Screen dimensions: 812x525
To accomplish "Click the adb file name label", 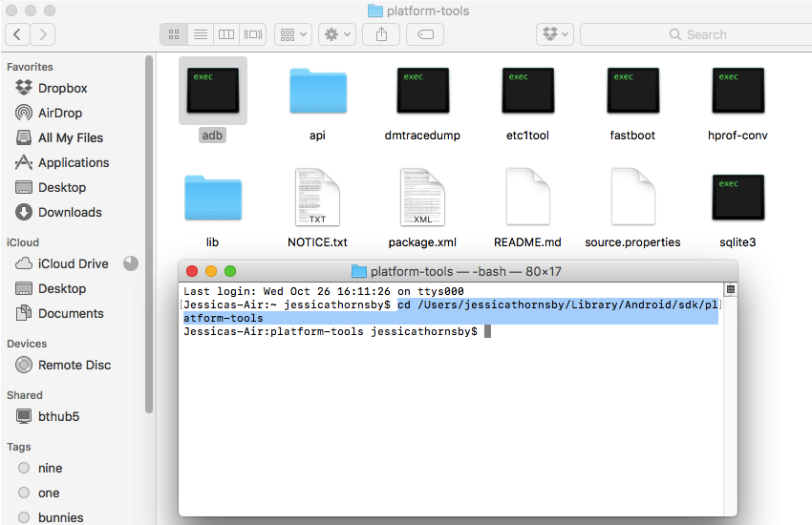I will (x=212, y=136).
